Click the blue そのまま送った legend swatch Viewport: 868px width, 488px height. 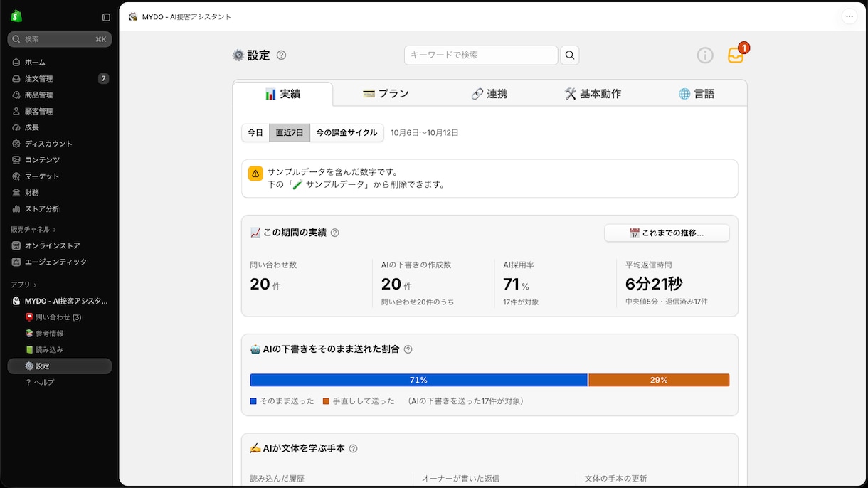pos(253,401)
